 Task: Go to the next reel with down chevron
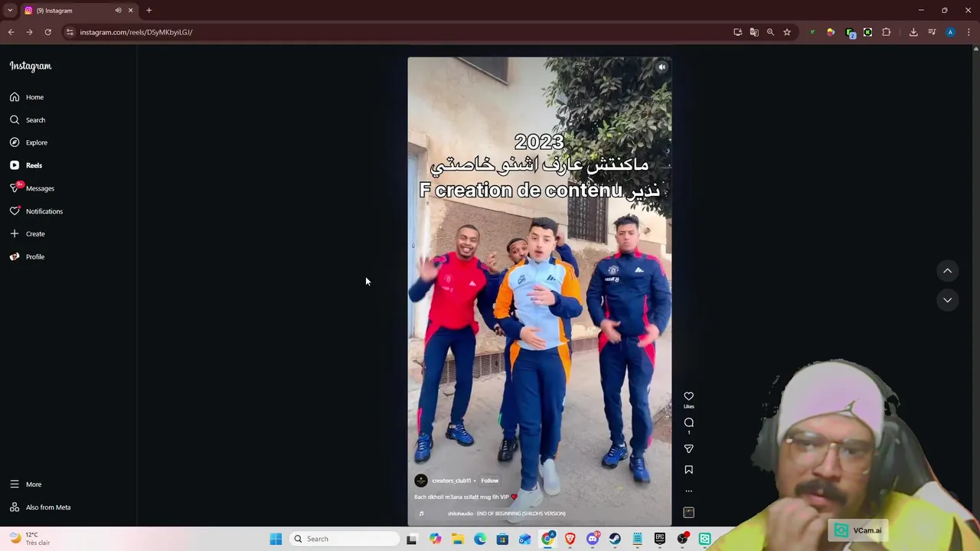pos(947,300)
